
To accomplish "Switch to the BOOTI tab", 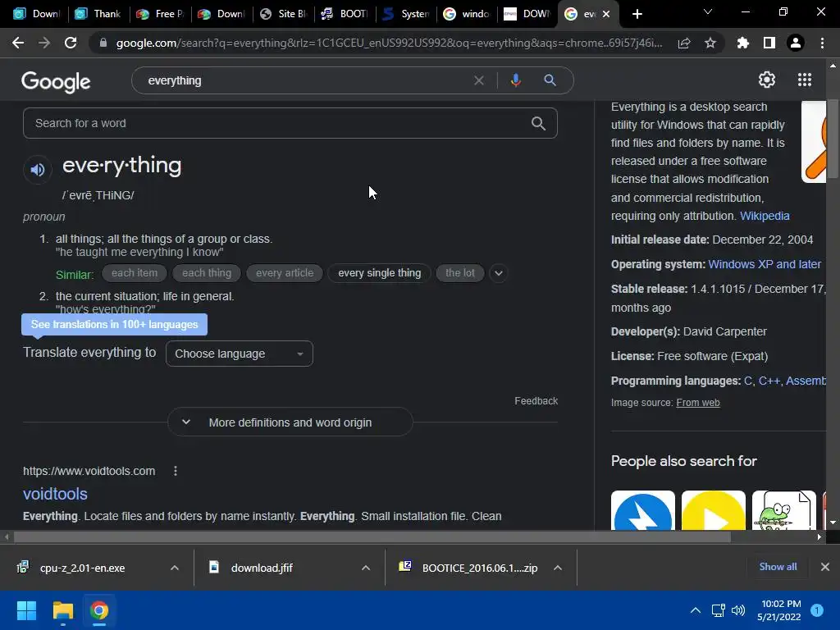I will [345, 14].
